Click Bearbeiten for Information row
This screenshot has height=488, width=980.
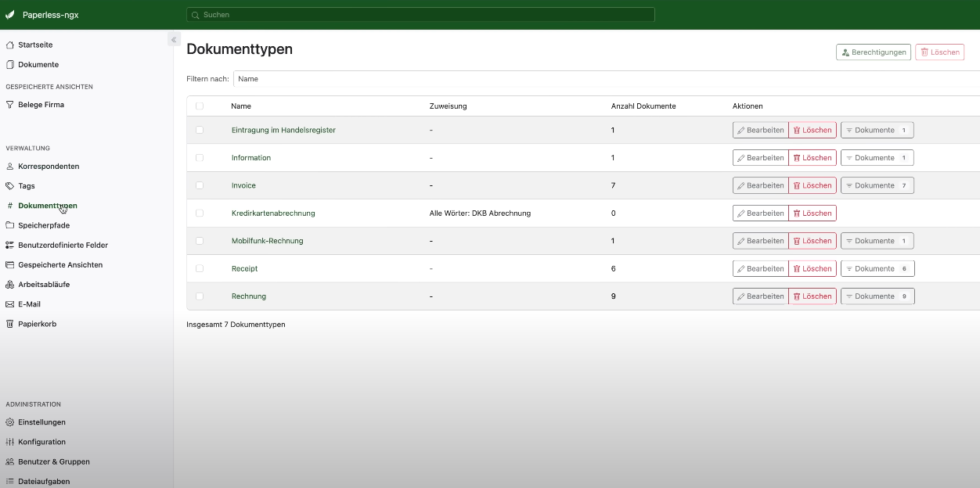tap(761, 157)
